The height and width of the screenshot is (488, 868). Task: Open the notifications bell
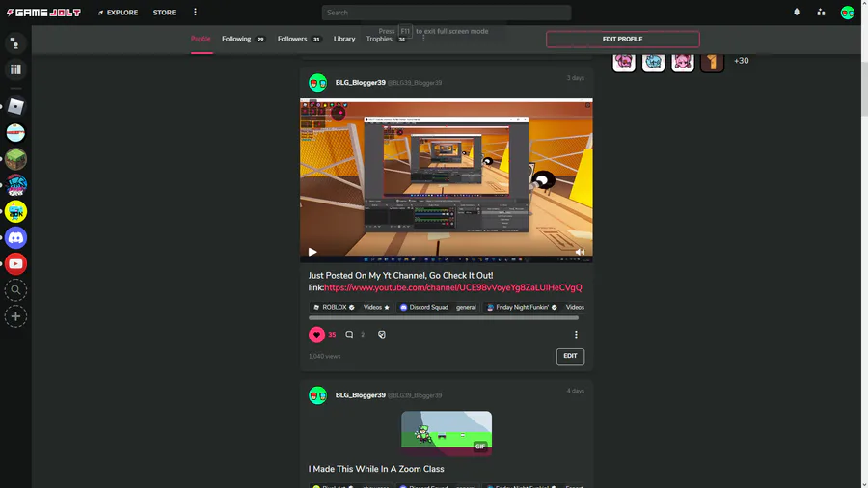(797, 12)
